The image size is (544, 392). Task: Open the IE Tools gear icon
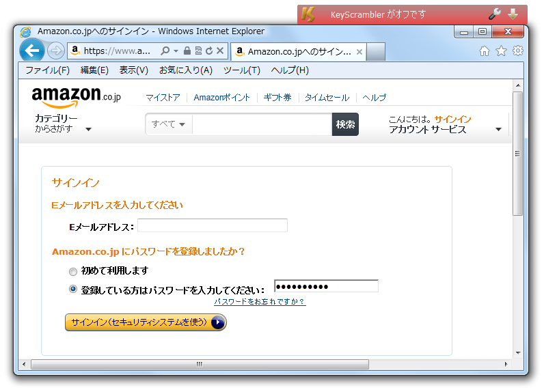517,51
